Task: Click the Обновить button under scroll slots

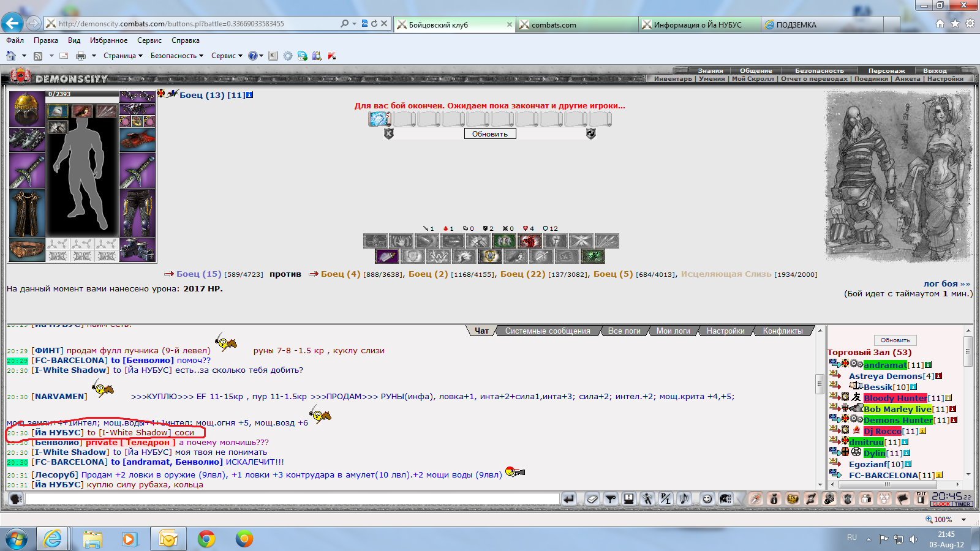Action: pos(490,133)
